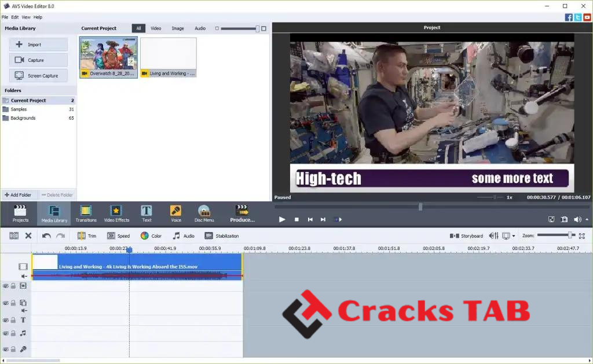Open the Speed adjustment tool
The width and height of the screenshot is (593, 364).
click(118, 236)
